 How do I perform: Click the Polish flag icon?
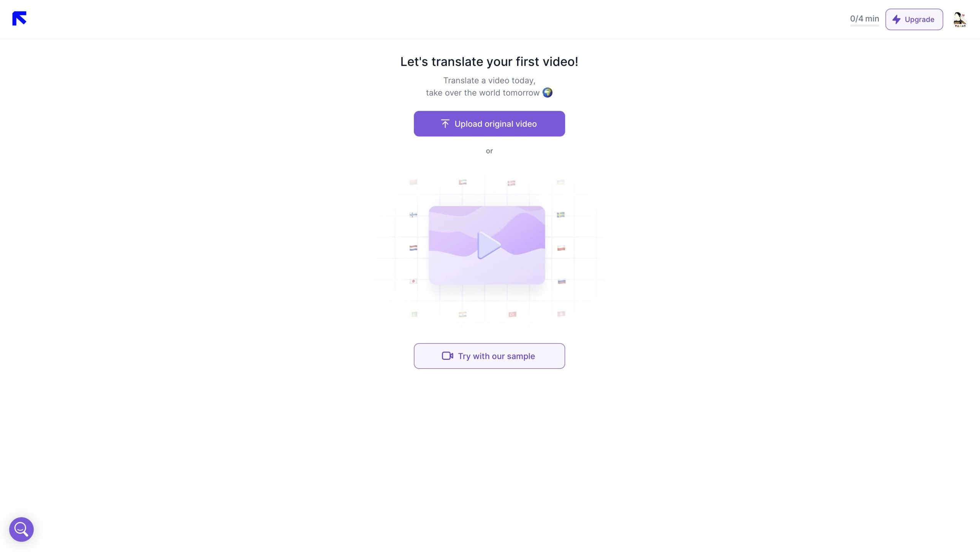pyautogui.click(x=561, y=248)
